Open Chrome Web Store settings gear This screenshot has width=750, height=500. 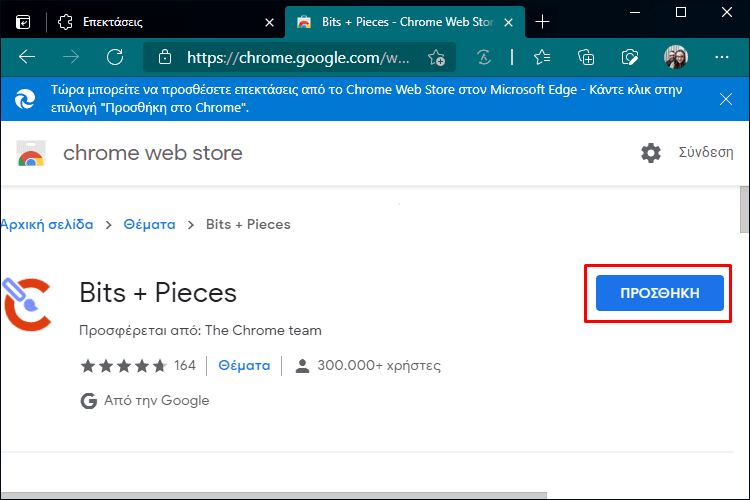(x=651, y=153)
